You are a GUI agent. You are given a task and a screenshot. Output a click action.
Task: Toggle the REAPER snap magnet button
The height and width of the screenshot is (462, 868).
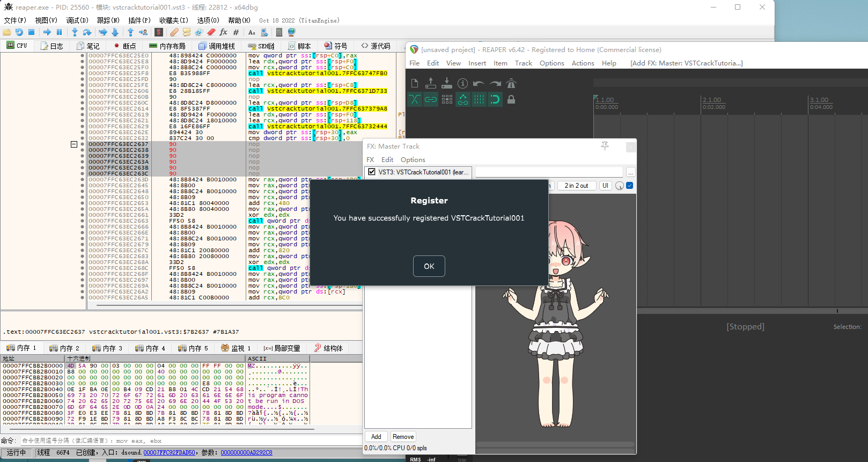[495, 99]
